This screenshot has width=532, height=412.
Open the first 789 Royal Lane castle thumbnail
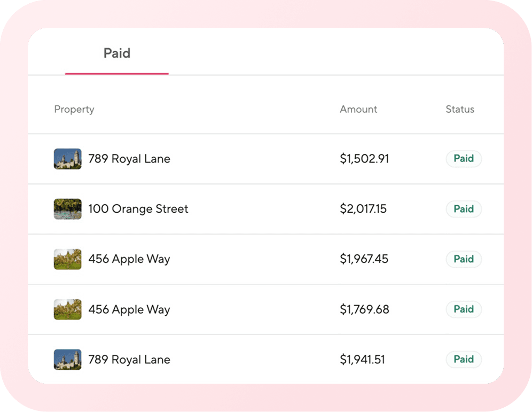(67, 159)
